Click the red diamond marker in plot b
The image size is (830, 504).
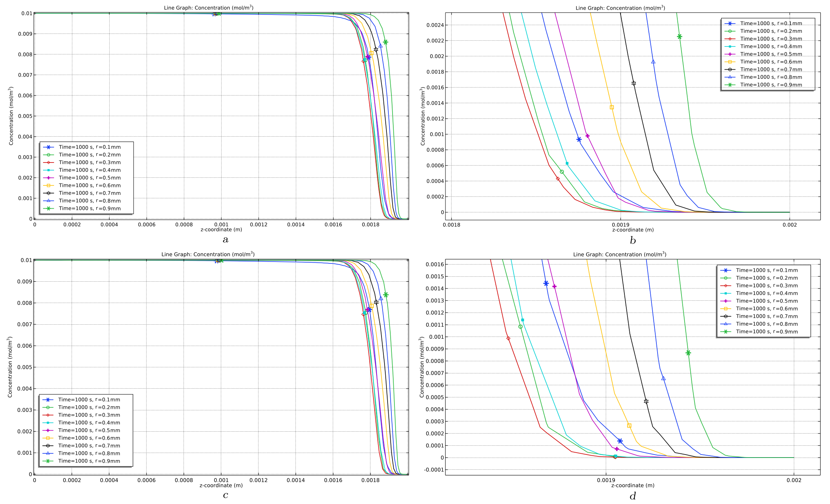click(x=558, y=179)
